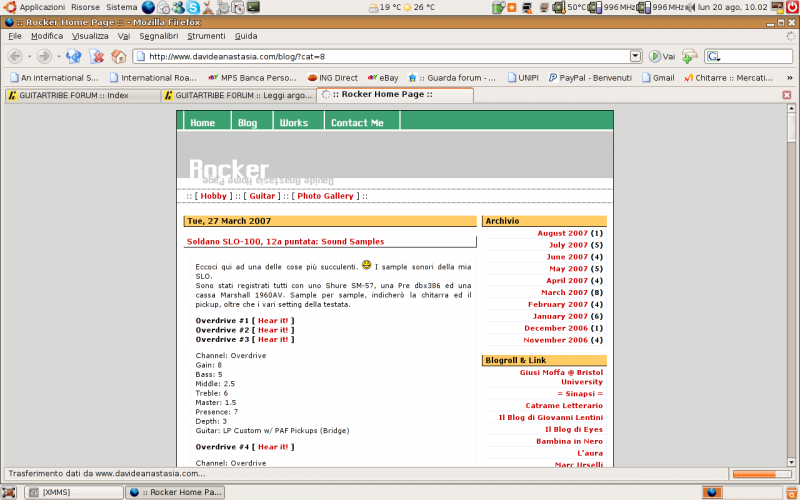Click the page icon in address bar

point(140,56)
